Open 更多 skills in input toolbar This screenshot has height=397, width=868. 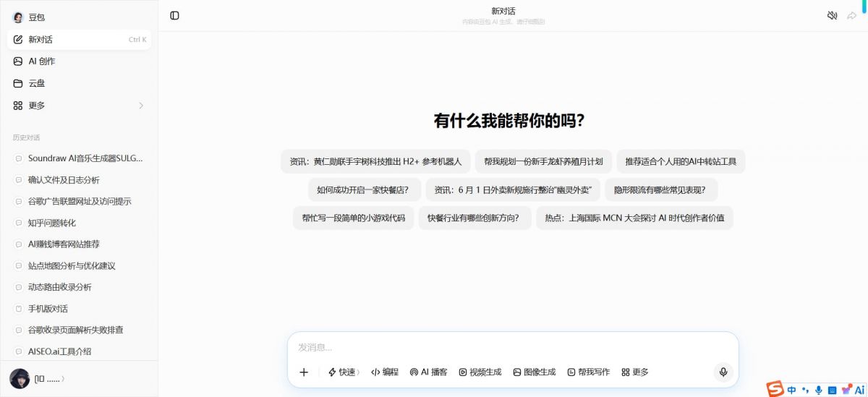point(635,372)
